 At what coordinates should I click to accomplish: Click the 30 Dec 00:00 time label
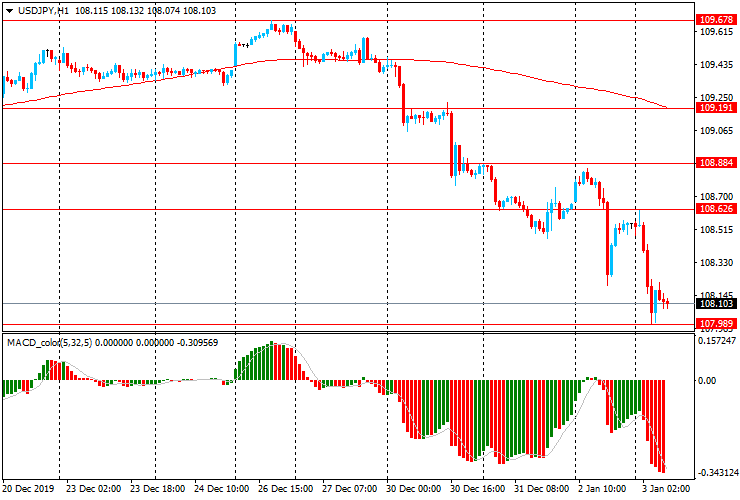point(413,489)
